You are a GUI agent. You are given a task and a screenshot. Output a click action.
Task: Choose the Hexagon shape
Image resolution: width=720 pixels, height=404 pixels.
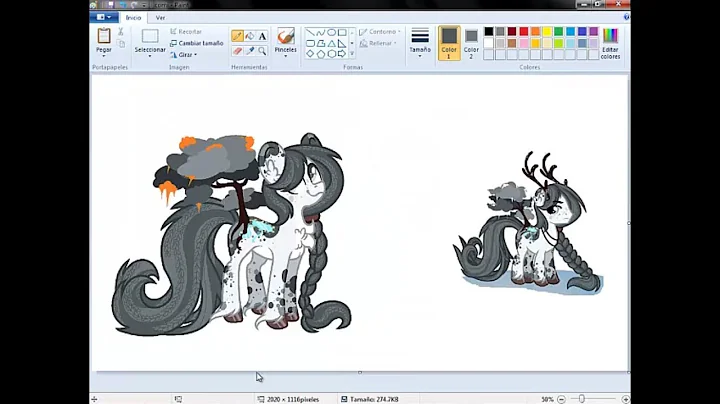coord(332,54)
